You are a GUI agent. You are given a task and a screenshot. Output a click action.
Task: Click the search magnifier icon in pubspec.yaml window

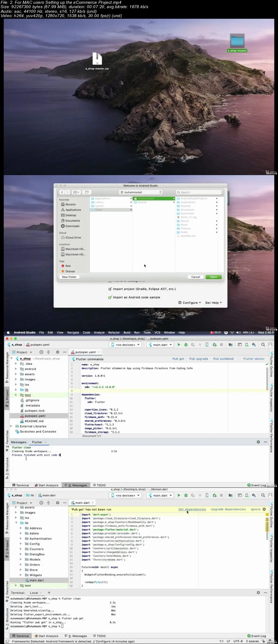click(263, 345)
